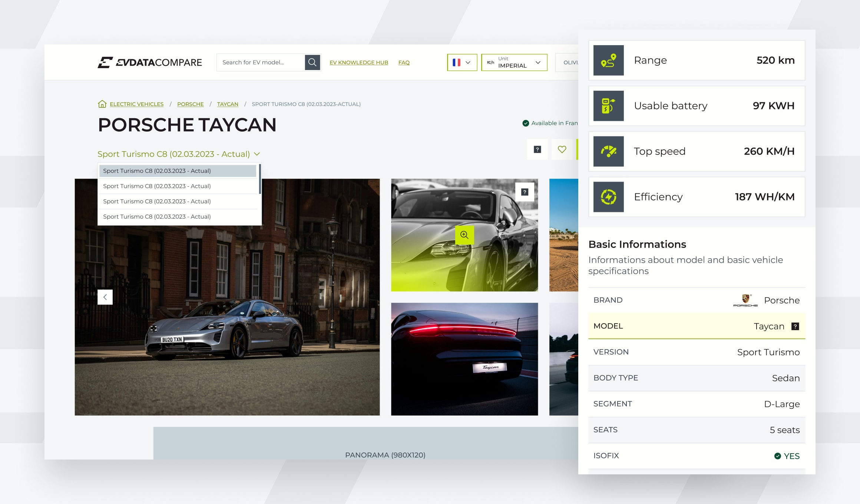860x504 pixels.
Task: Click the green check icon next to ISOFIX YES
Action: click(x=778, y=456)
